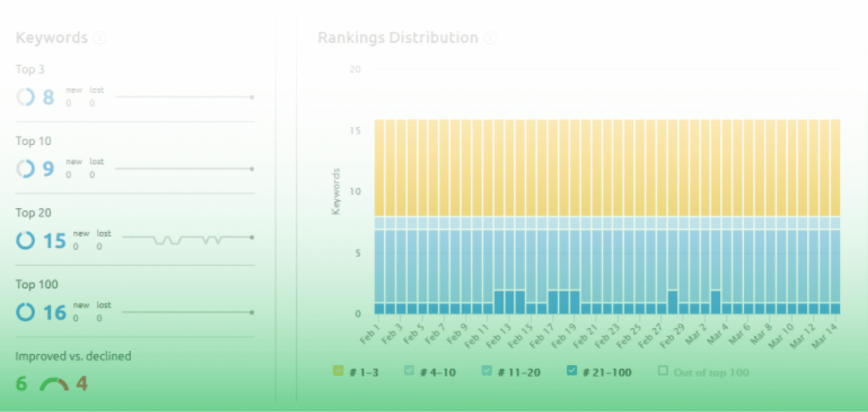This screenshot has width=868, height=412.
Task: Select the Top 3 donut chart
Action: point(25,97)
